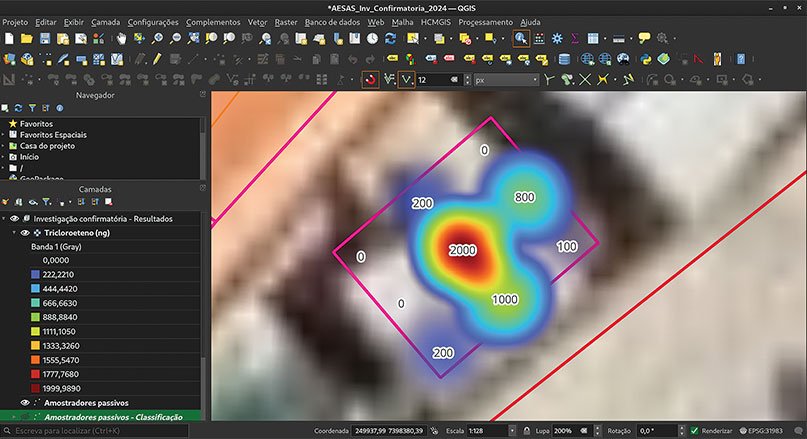The height and width of the screenshot is (439, 807).
Task: Expand the Início tree item
Action: [x=3, y=157]
